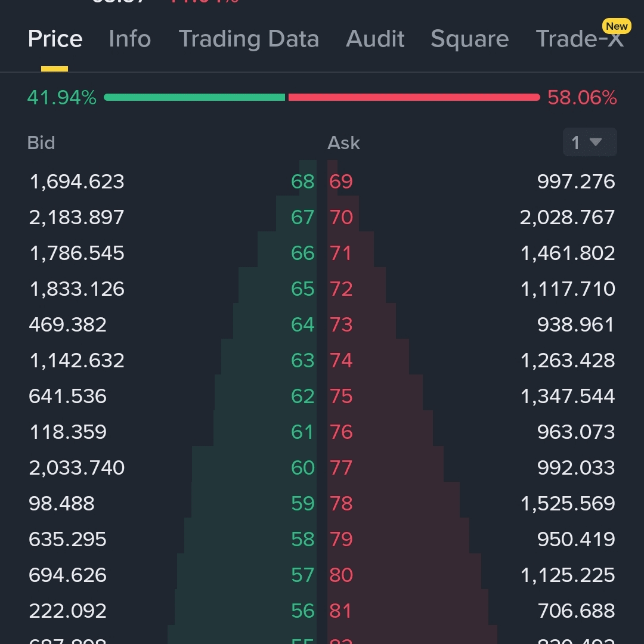Select bid price 65
Screen dimensions: 644x644
point(303,289)
